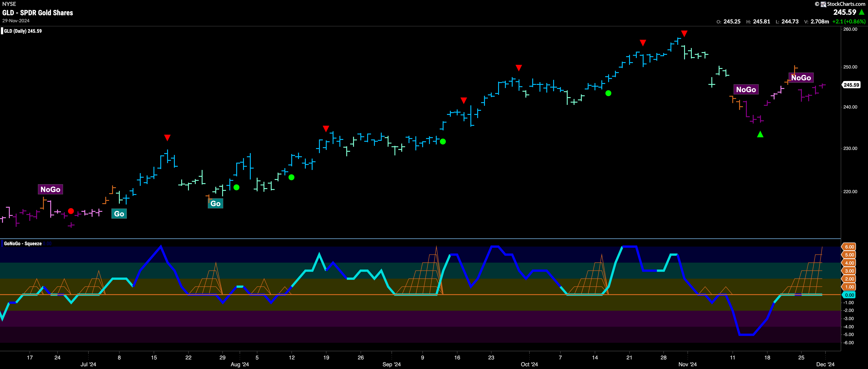Click the StockCharts.com logo icon

[823, 4]
